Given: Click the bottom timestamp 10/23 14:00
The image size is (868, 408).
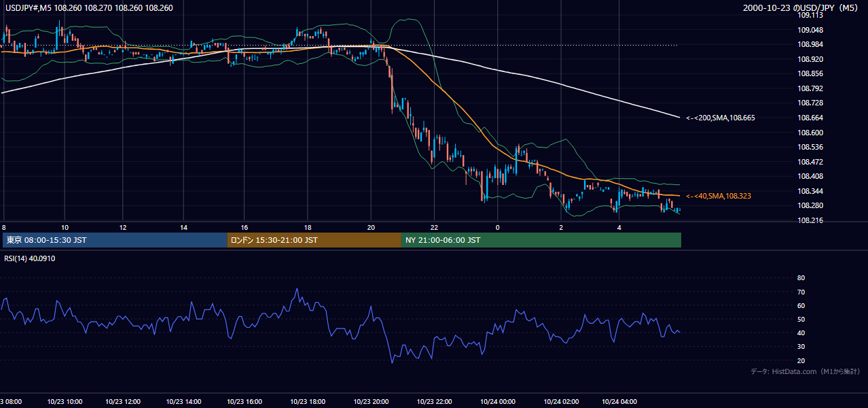Looking at the screenshot, I should pos(183,402).
